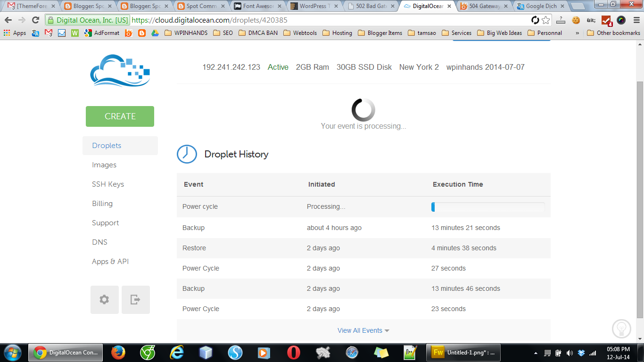Viewport: 644px width, 362px height.
Task: Open Webtools bookmarks folder
Action: click(x=300, y=33)
